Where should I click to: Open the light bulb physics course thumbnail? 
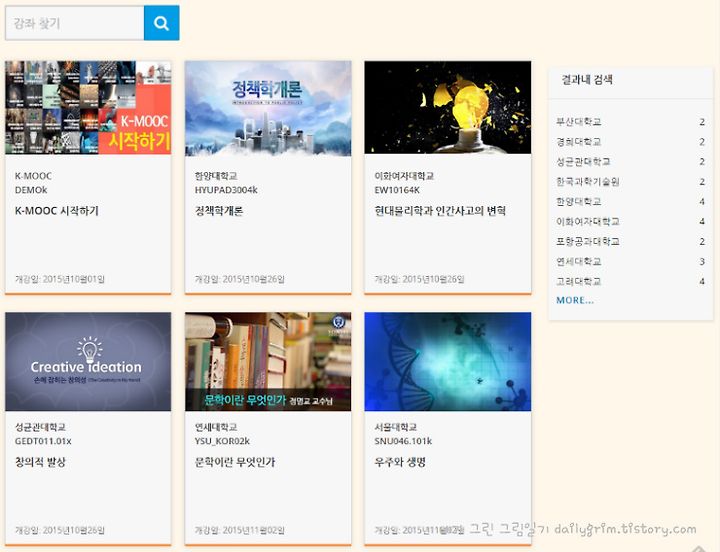pos(448,107)
